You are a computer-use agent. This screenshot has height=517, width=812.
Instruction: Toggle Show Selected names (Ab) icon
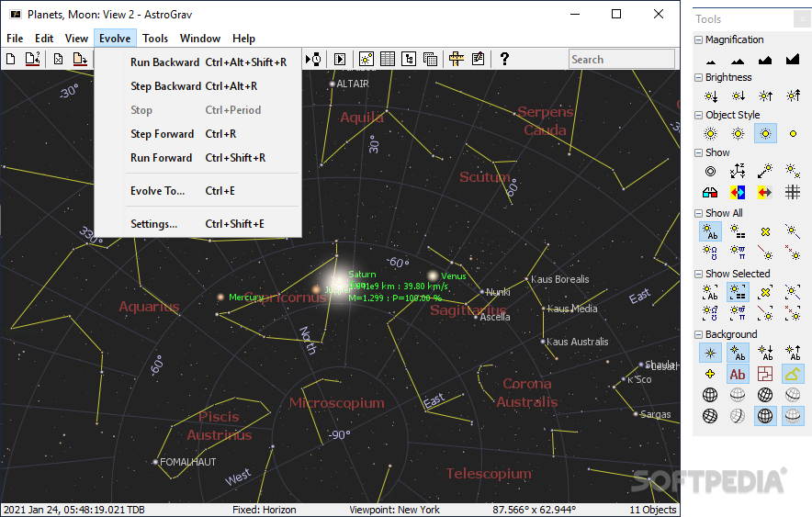(711, 292)
